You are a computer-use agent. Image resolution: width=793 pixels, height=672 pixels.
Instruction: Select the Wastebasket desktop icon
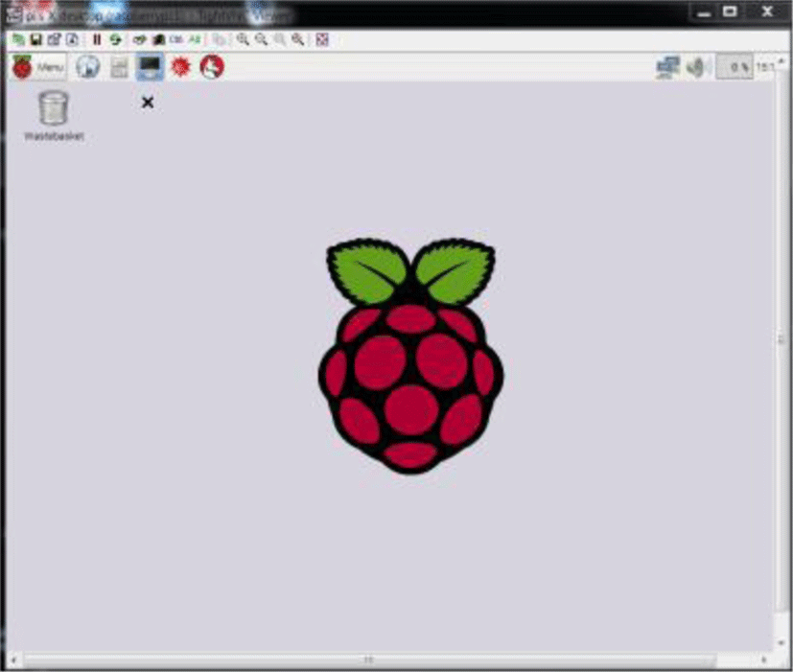[54, 116]
